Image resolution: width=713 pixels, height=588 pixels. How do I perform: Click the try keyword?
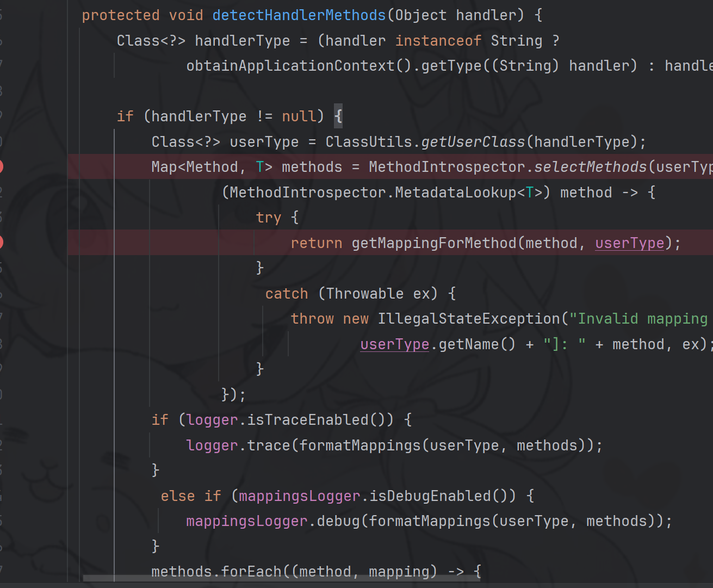268,218
